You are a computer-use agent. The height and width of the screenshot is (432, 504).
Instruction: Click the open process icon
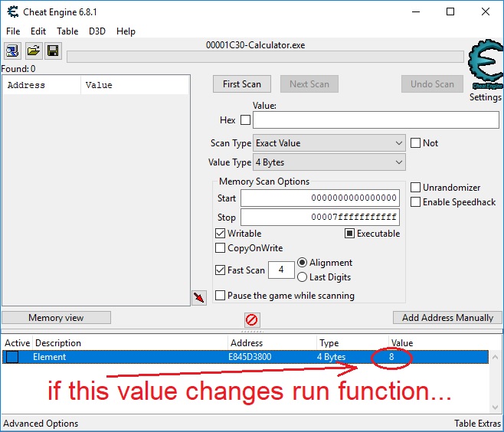pos(13,51)
